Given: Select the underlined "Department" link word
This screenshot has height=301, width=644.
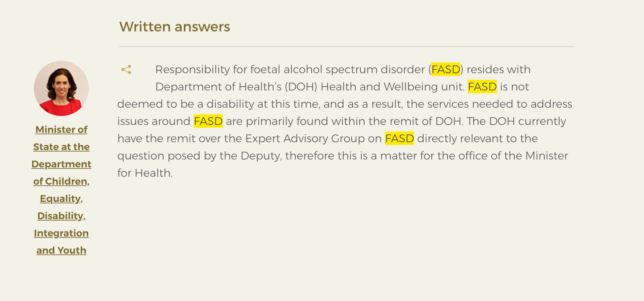Looking at the screenshot, I should pos(61,164).
